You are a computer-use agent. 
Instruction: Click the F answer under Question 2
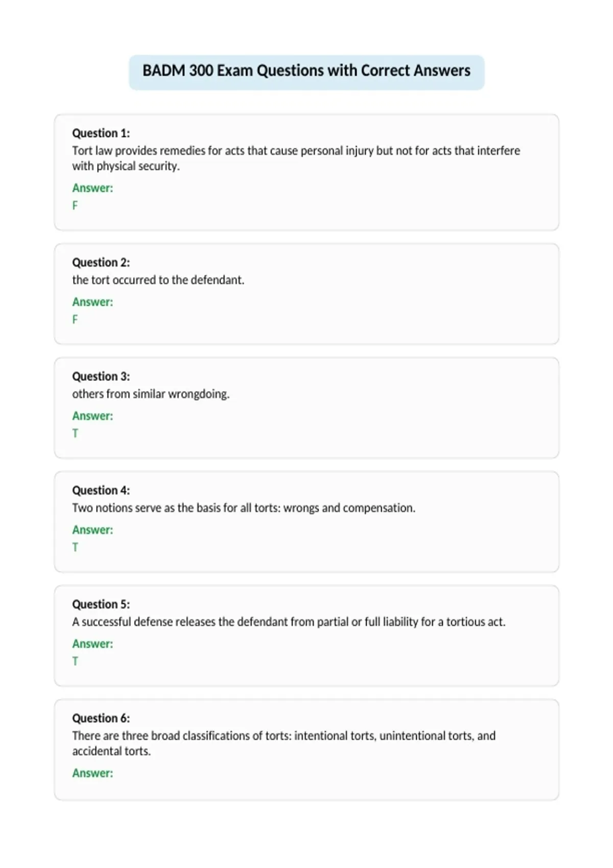tap(75, 319)
